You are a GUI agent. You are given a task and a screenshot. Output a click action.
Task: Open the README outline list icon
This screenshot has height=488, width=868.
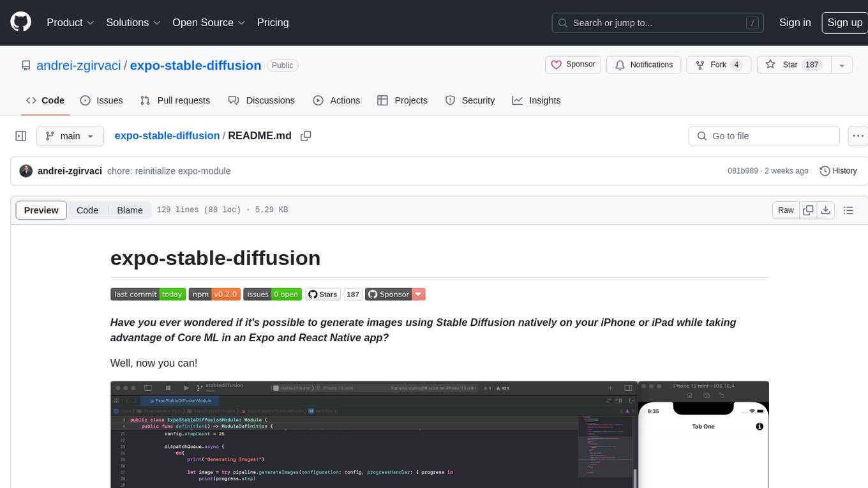848,210
